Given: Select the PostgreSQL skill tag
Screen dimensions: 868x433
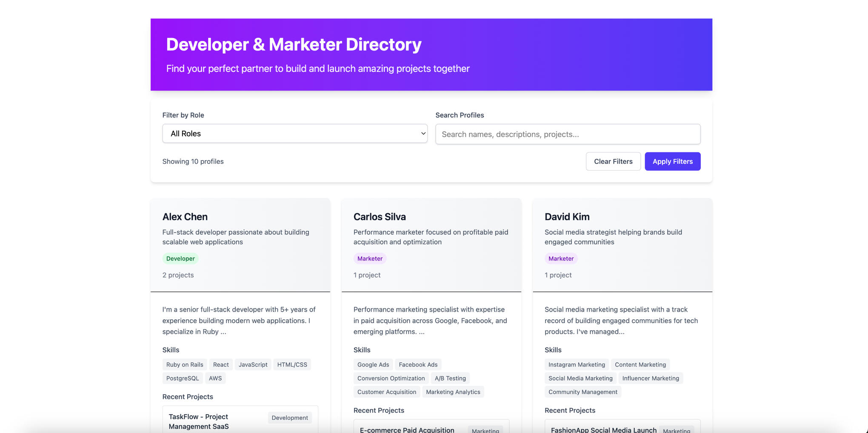Looking at the screenshot, I should click(x=183, y=378).
